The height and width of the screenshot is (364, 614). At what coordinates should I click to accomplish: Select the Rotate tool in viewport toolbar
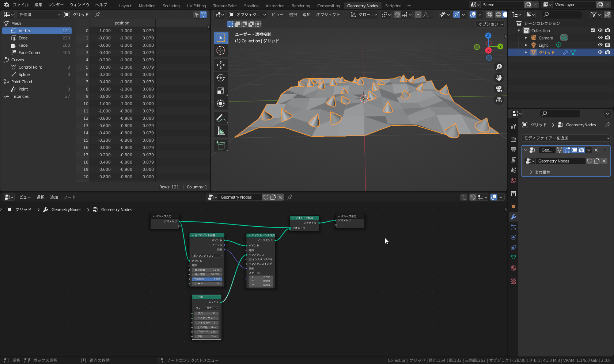click(x=221, y=78)
